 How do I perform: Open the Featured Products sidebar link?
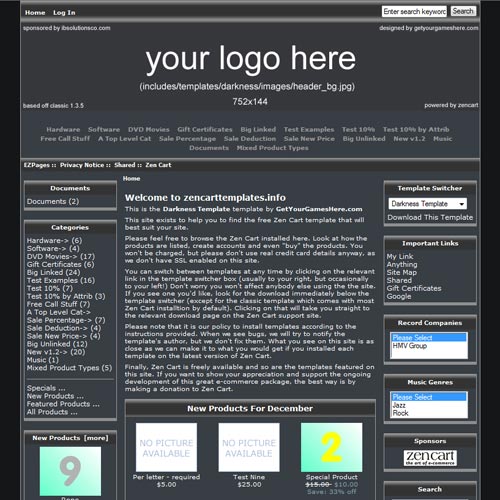click(63, 404)
